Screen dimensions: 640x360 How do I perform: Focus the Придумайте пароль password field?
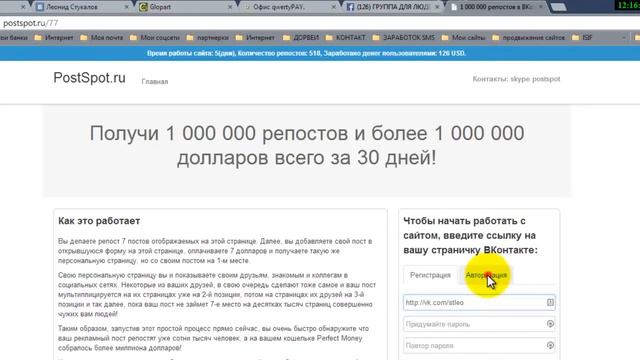479,324
